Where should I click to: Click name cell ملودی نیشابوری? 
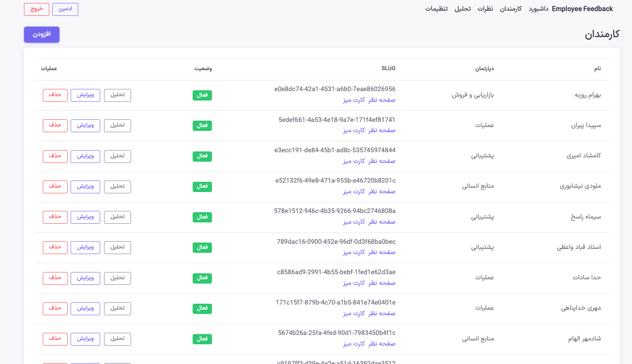tap(580, 186)
